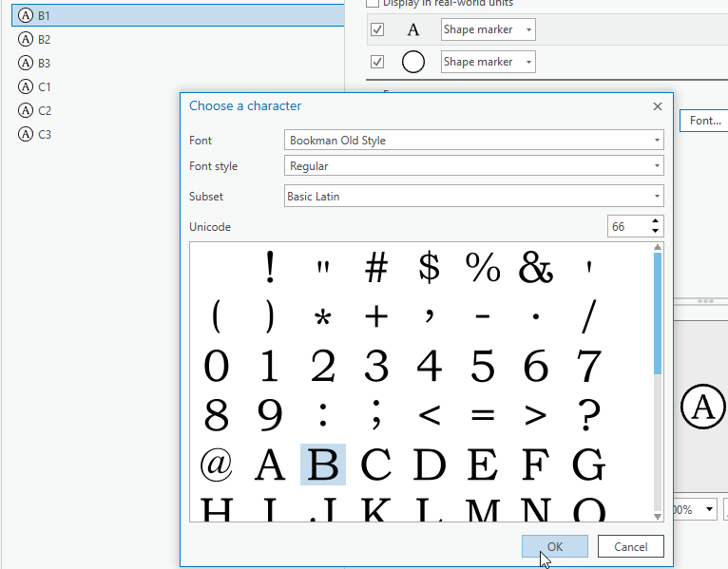Open the Font dropdown showing Bookman Old Style

coord(473,141)
